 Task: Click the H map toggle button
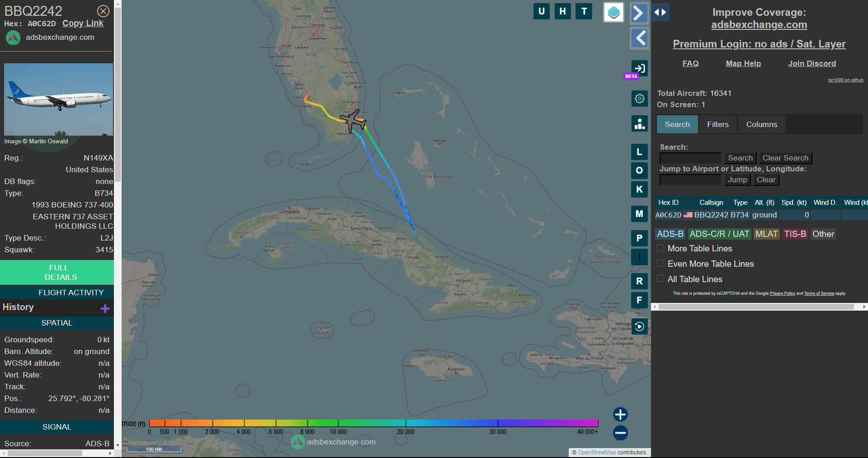563,11
